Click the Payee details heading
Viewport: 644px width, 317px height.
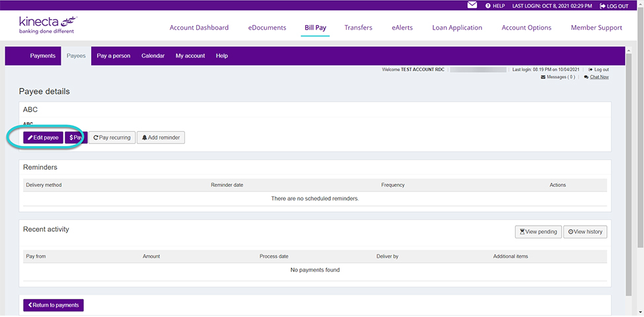click(44, 92)
